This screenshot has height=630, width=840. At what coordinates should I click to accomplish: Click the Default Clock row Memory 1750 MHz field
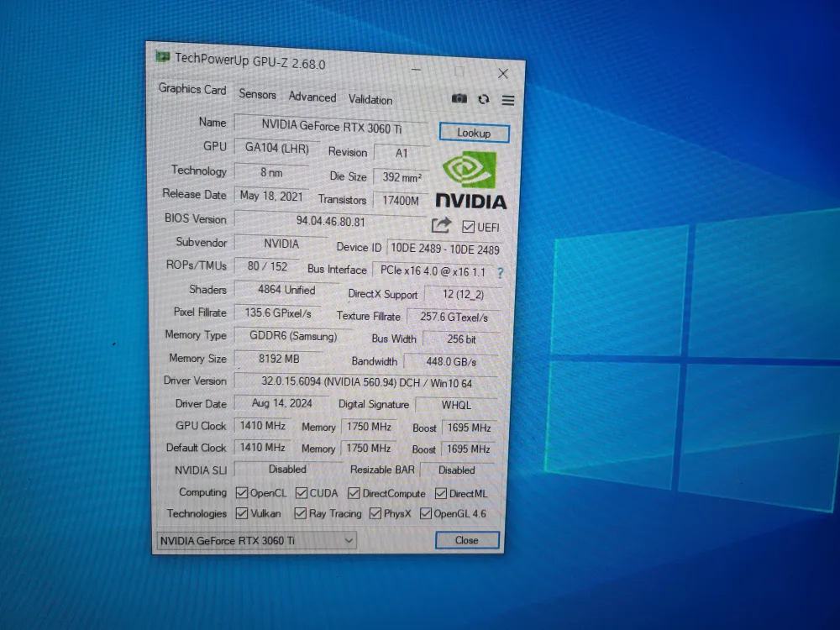[369, 449]
